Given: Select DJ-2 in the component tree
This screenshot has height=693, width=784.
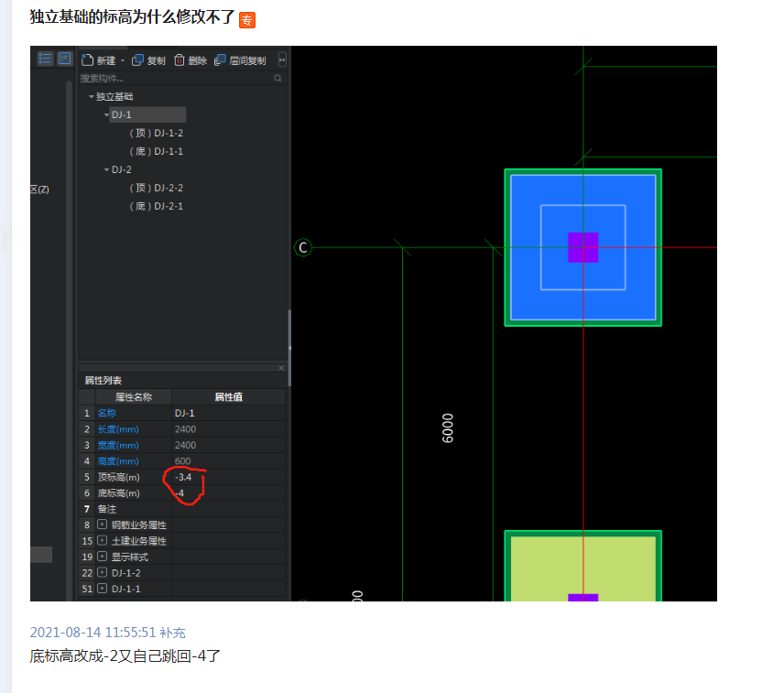Looking at the screenshot, I should coord(122,170).
